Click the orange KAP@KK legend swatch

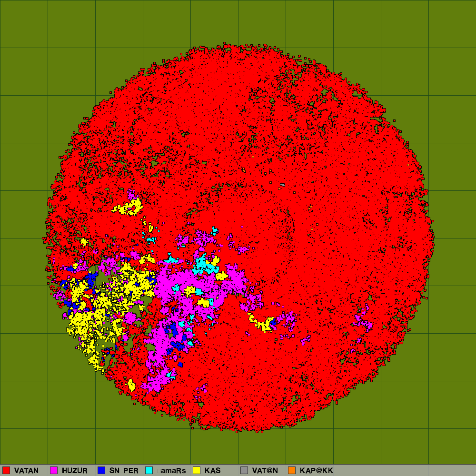[x=292, y=470]
